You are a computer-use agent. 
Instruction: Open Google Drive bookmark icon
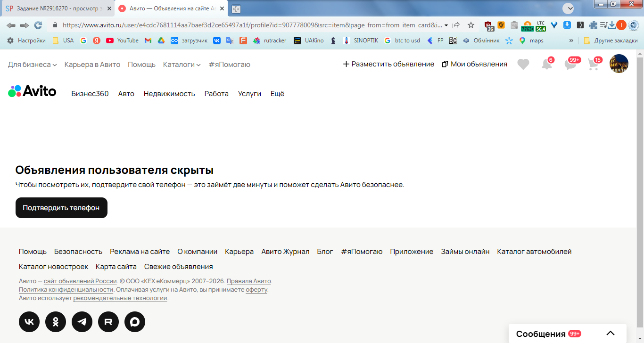(161, 41)
